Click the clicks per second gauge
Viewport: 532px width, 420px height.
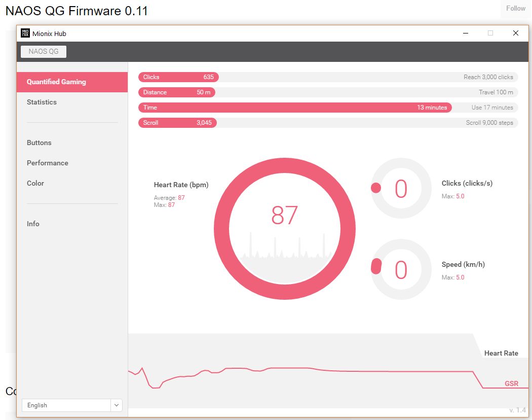[401, 188]
